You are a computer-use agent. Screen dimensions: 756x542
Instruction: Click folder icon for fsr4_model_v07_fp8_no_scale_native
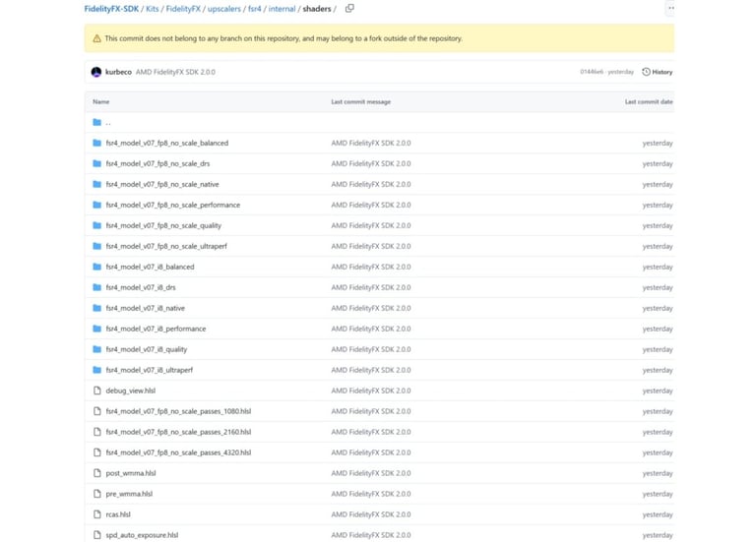coord(96,185)
